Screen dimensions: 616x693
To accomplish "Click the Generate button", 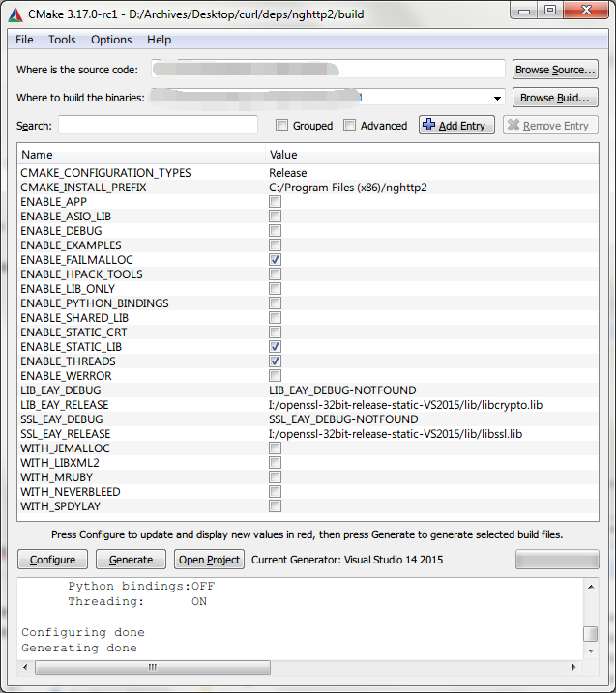I will point(131,560).
